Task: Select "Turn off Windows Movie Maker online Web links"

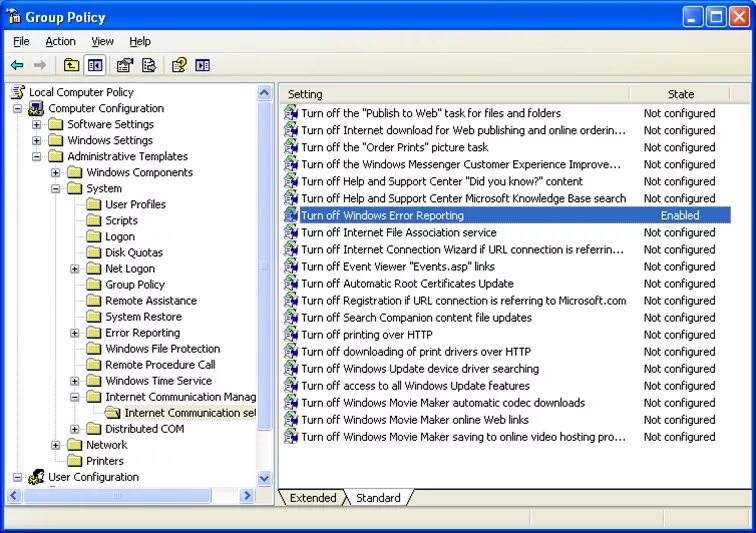Action: click(x=415, y=420)
